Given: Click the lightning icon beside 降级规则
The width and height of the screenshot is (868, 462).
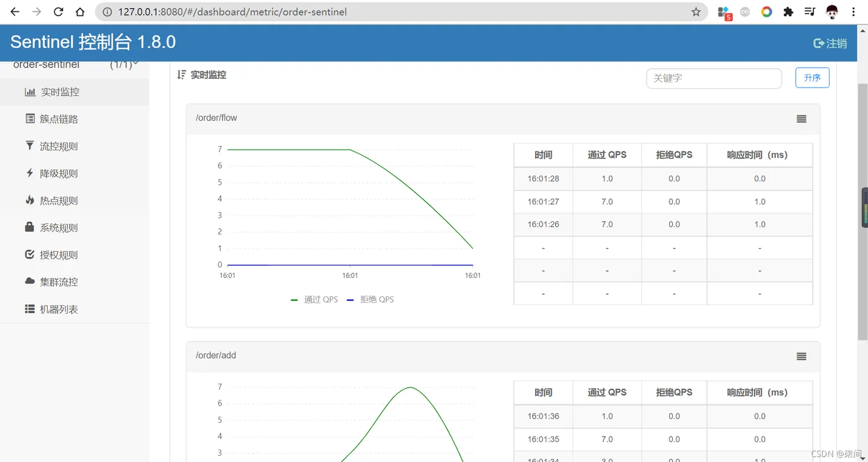Looking at the screenshot, I should click(x=30, y=173).
